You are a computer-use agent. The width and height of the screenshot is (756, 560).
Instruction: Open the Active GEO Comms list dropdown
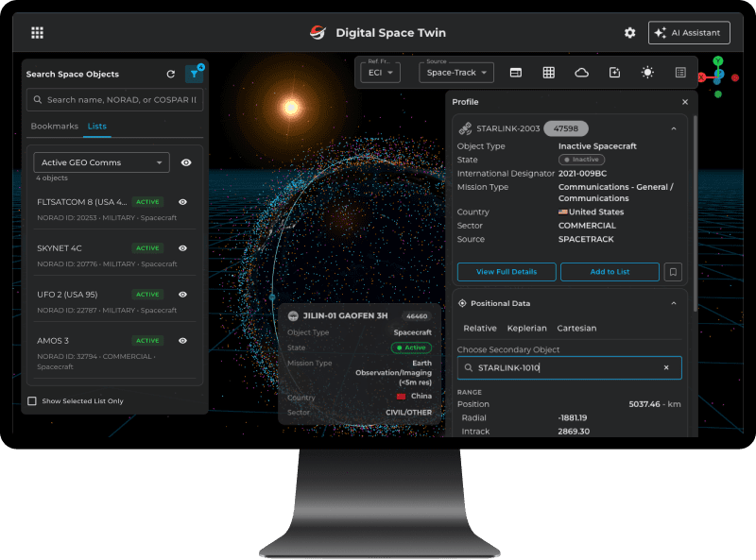pyautogui.click(x=101, y=162)
